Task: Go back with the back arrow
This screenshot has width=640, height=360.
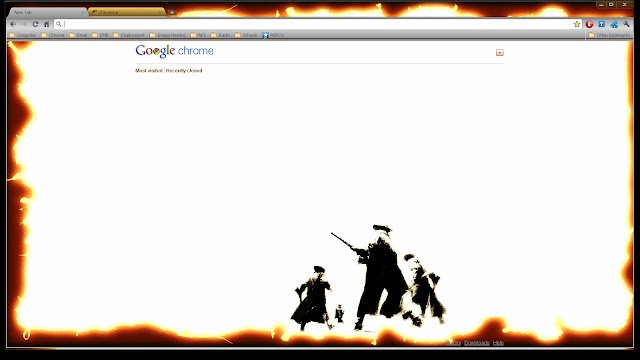Action: click(13, 24)
